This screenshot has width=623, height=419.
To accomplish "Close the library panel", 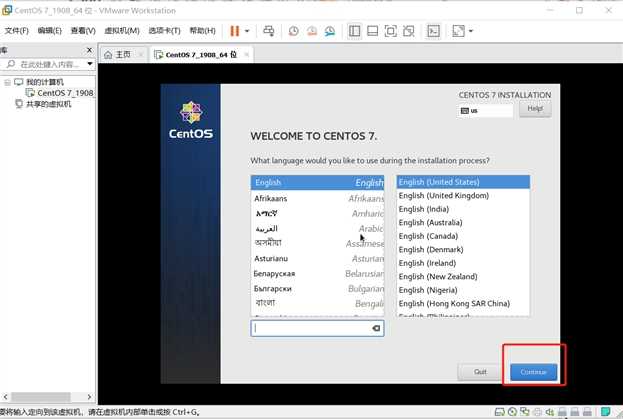I will pos(89,50).
